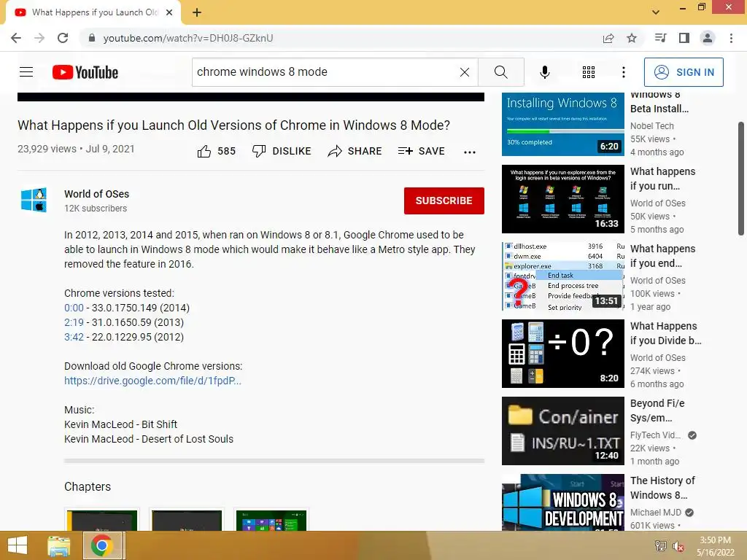Open Container INS/RU~1.TXT video thumbnail
Image resolution: width=747 pixels, height=560 pixels.
[562, 430]
